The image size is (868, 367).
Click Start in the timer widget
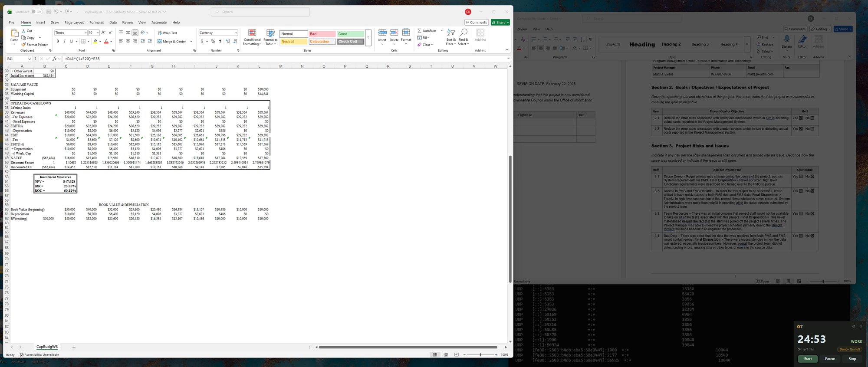coord(808,359)
